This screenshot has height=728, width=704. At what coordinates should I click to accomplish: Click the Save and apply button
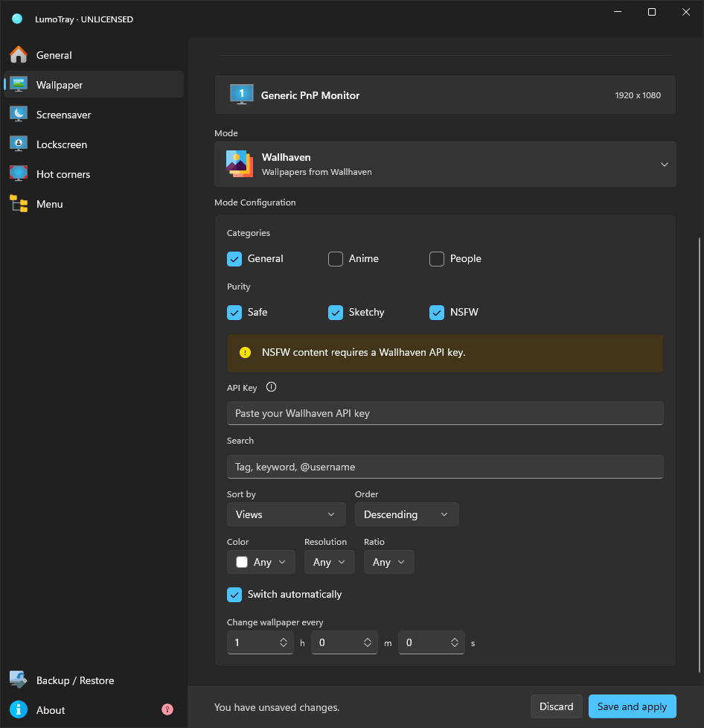point(632,706)
